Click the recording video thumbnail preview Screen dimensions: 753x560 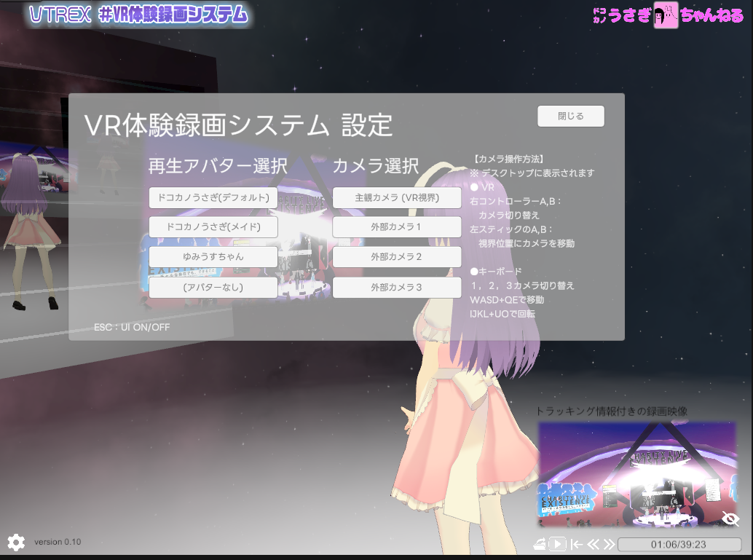pyautogui.click(x=636, y=472)
